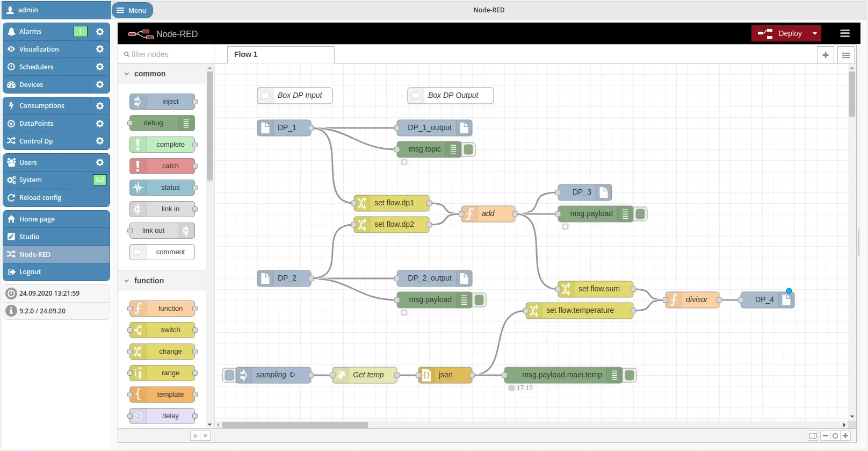Reset zoom with the circle icon
The image size is (868, 451).
(x=835, y=435)
